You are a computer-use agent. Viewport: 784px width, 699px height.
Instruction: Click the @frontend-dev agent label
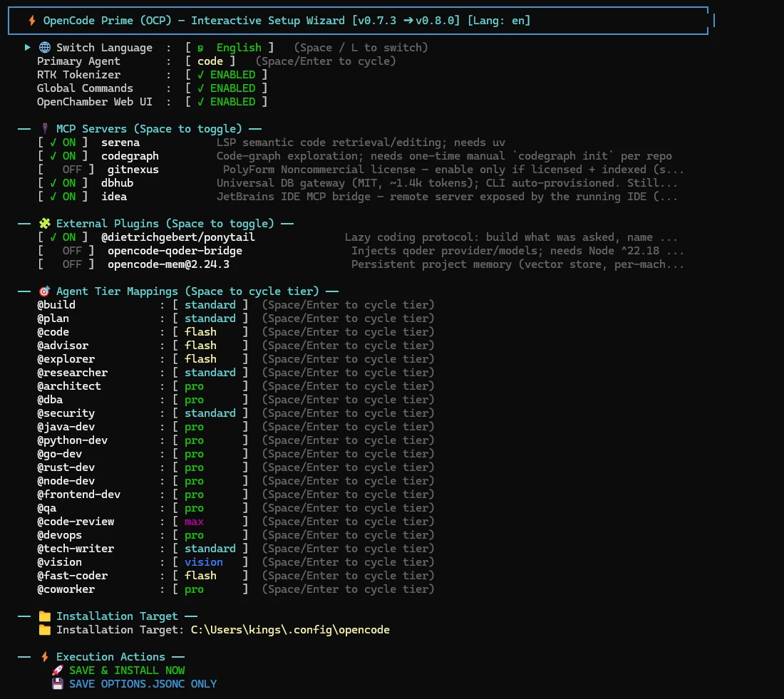pos(79,494)
